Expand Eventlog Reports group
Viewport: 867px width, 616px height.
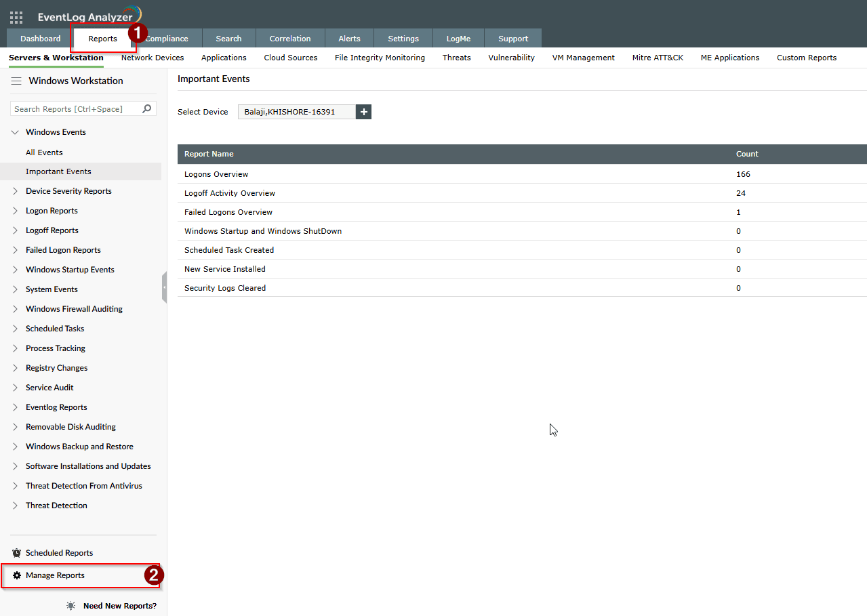(x=15, y=407)
